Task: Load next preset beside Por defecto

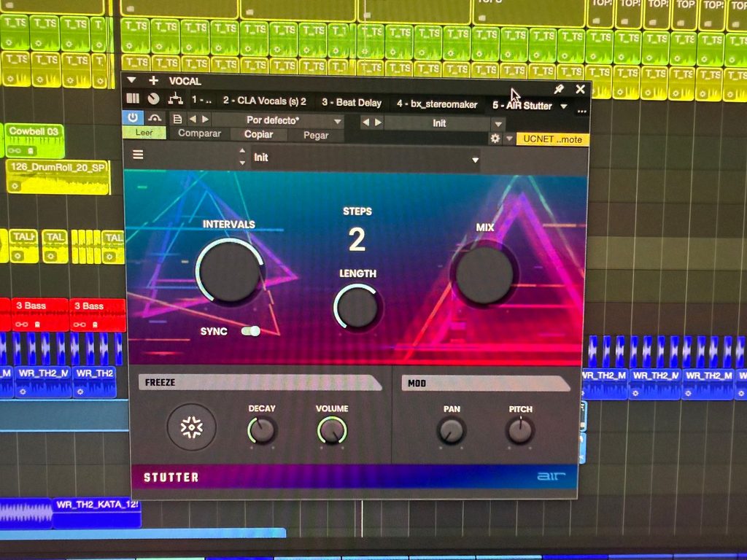Action: click(x=205, y=119)
